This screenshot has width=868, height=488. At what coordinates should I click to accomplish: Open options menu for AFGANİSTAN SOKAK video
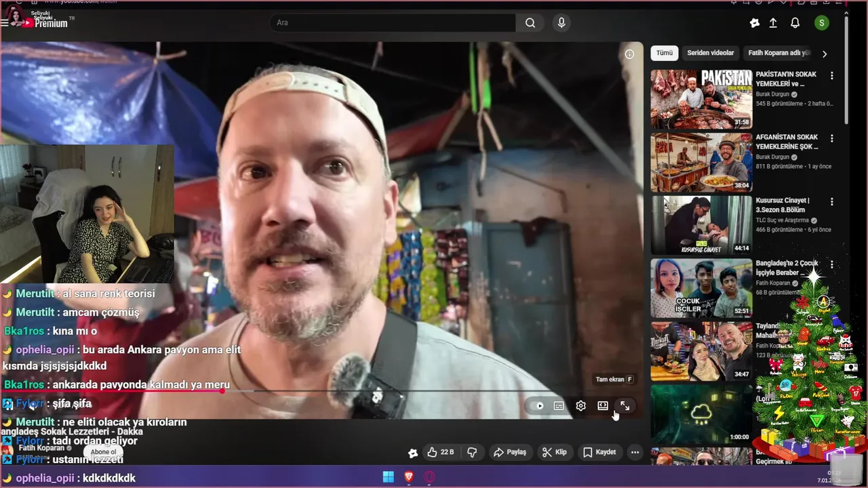coord(832,139)
